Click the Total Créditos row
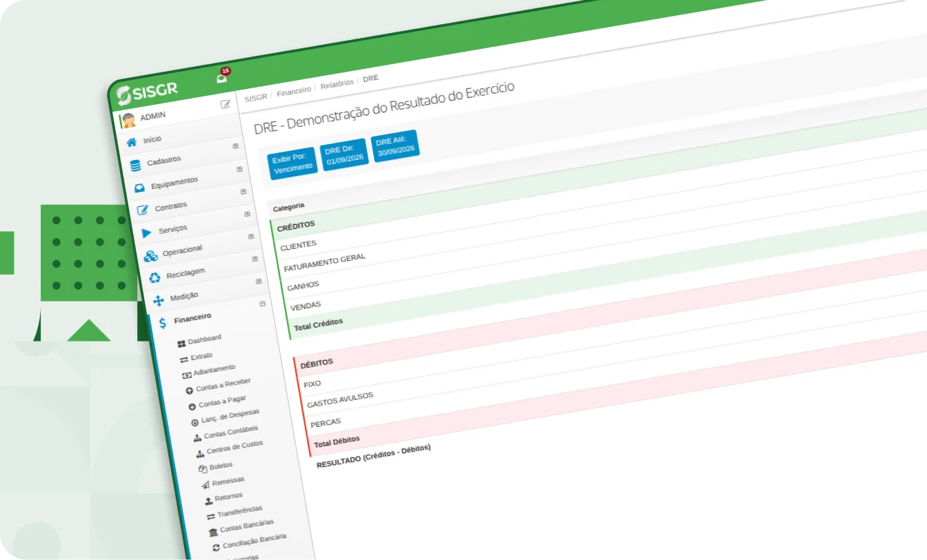927x560 pixels. point(318,324)
